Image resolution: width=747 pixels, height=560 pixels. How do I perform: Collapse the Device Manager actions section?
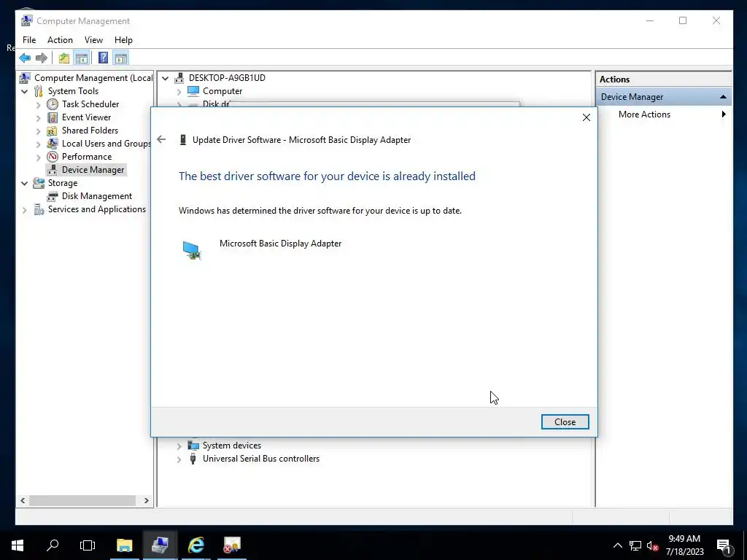(x=723, y=97)
